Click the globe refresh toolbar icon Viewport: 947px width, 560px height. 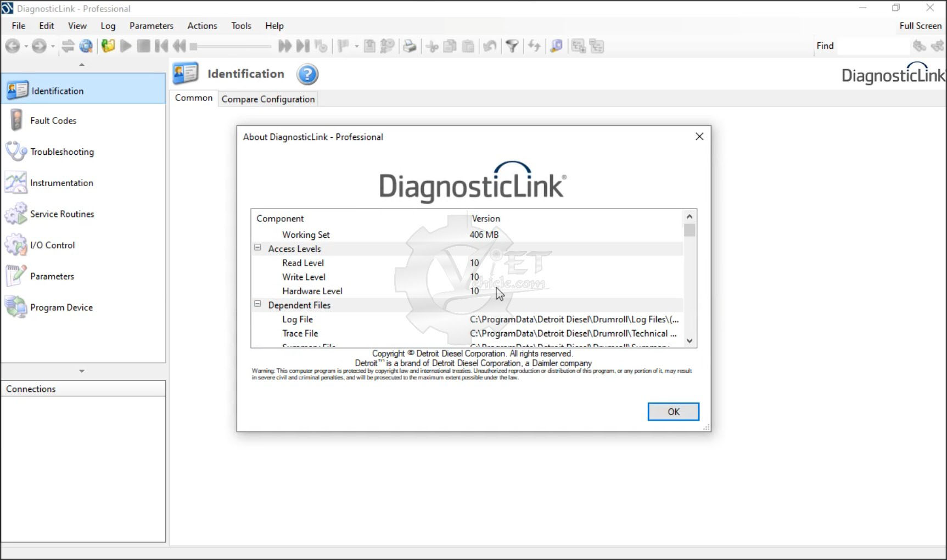86,46
